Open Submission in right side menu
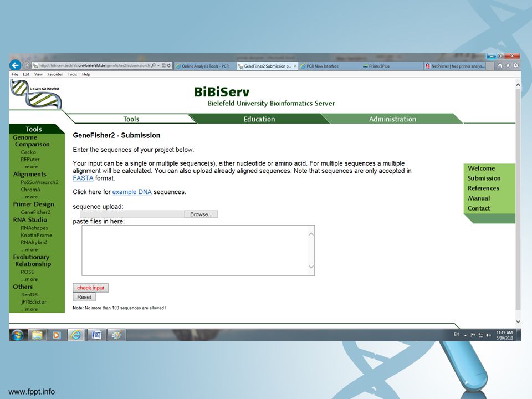Screen dimensions: 532x399 [484, 178]
